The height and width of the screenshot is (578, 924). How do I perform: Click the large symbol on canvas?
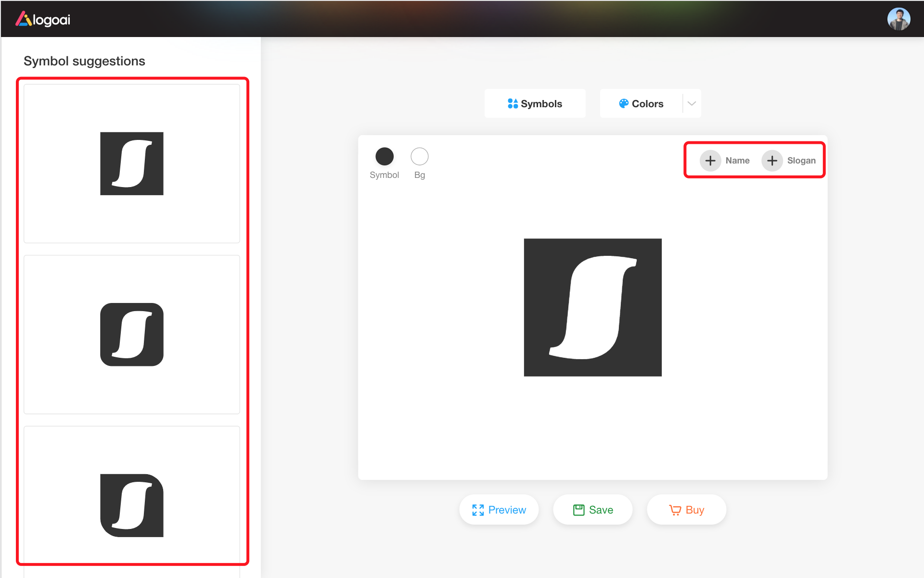(592, 307)
